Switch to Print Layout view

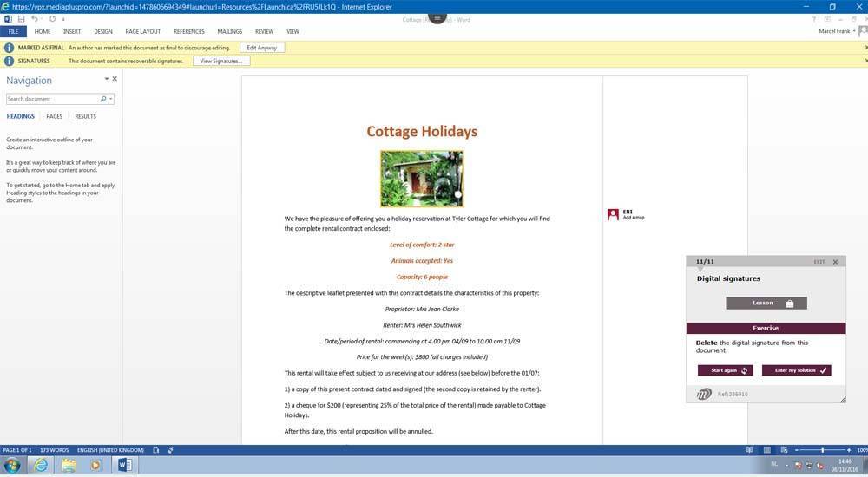tap(765, 450)
